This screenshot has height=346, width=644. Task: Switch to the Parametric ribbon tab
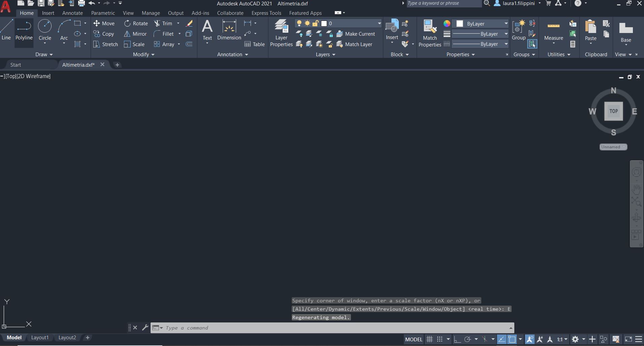pyautogui.click(x=103, y=13)
